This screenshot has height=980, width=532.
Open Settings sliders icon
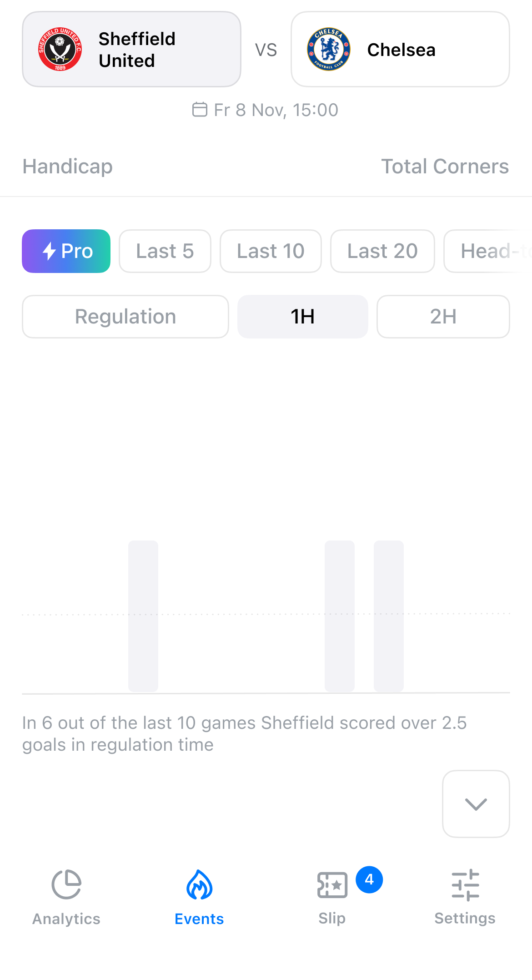point(465,885)
